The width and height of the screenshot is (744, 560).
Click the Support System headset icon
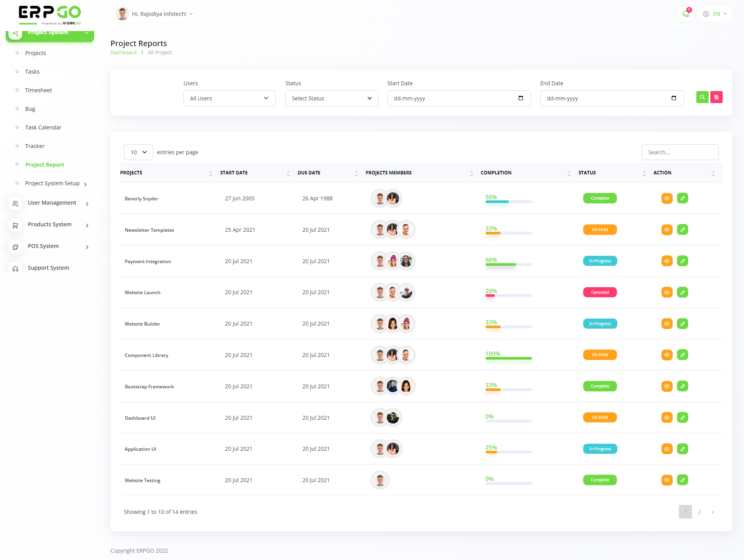[15, 269]
